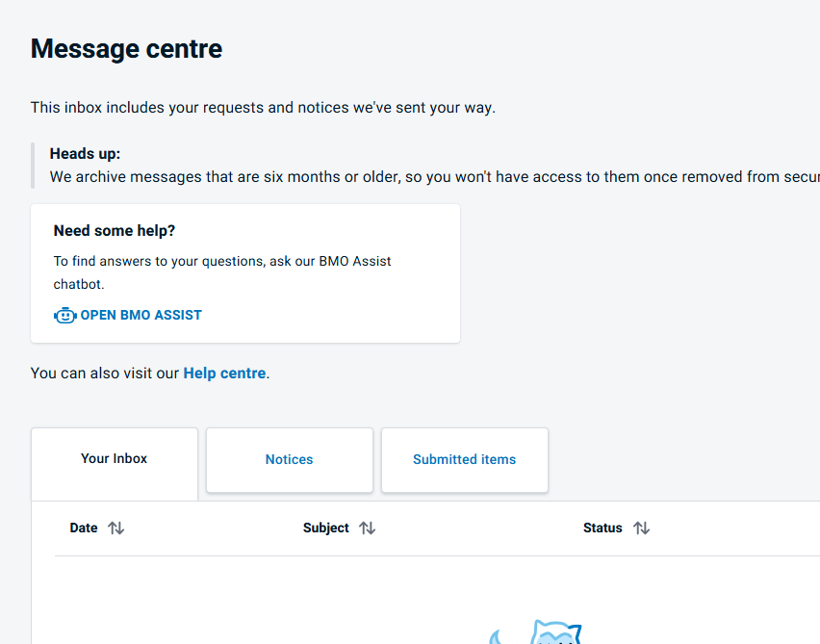Image resolution: width=820 pixels, height=644 pixels.
Task: Sort messages by Status arrows icon
Action: pos(642,528)
